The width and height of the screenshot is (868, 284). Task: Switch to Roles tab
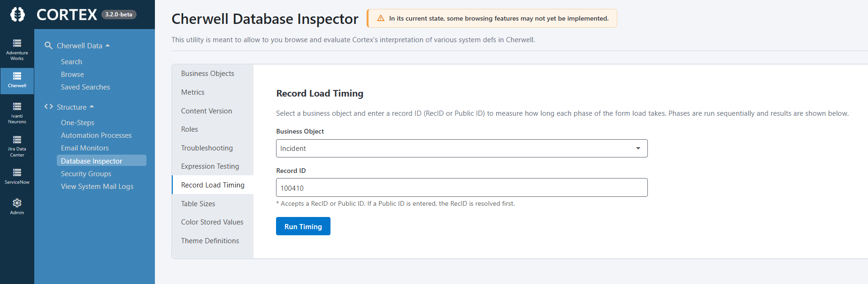point(213,129)
